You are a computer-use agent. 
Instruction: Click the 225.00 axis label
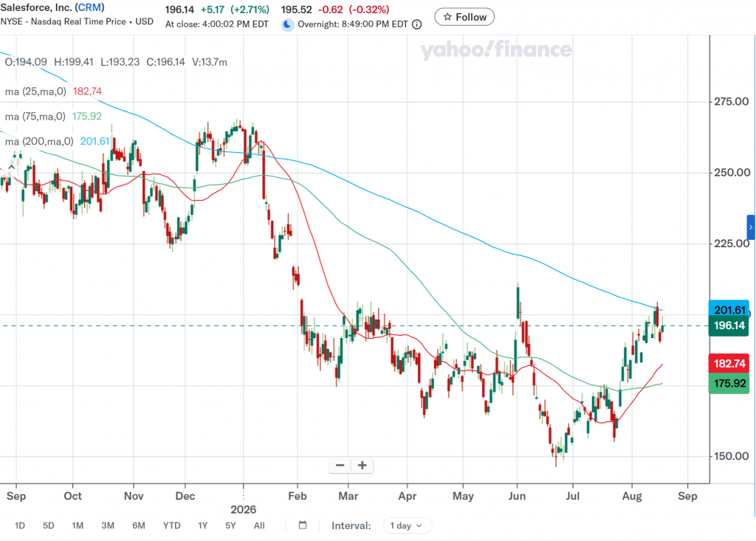click(x=732, y=243)
